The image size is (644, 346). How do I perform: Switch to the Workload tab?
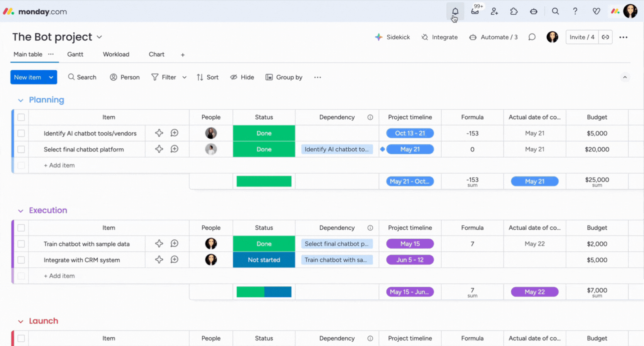(116, 54)
